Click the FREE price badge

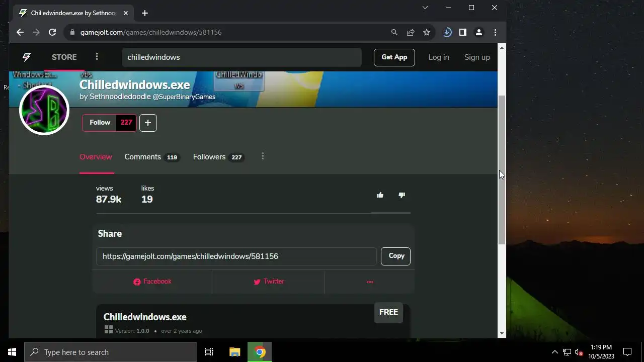[x=388, y=312]
